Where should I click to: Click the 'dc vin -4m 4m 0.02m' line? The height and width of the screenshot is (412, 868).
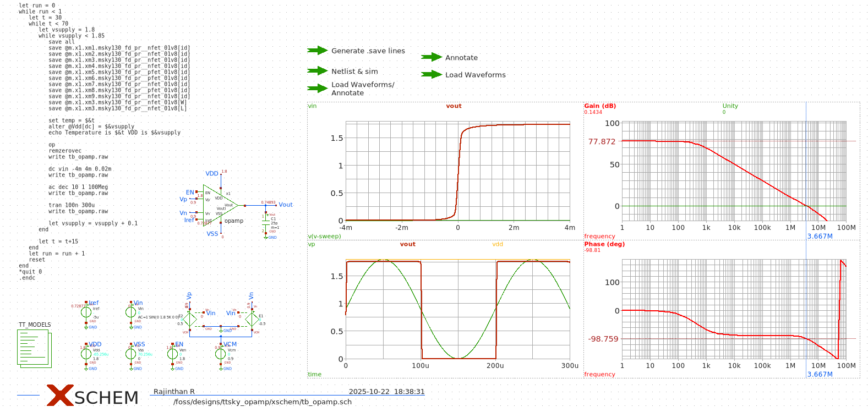coord(80,169)
